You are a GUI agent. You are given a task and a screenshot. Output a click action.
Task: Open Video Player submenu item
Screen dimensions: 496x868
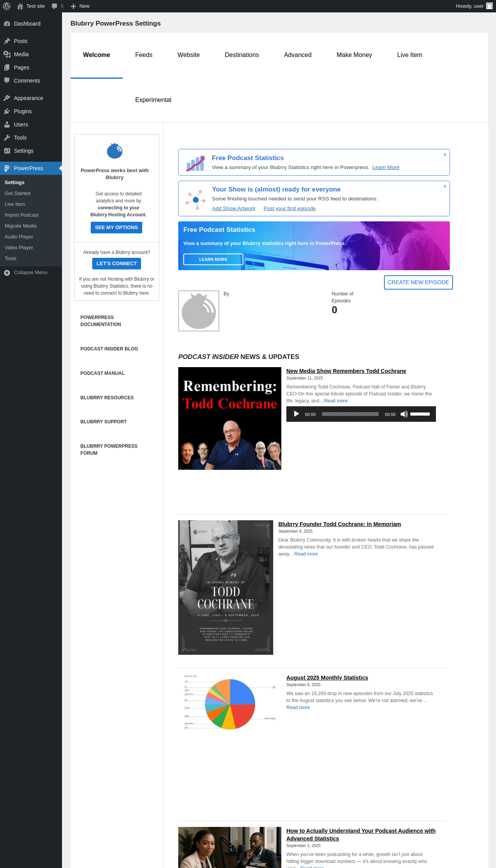click(19, 248)
